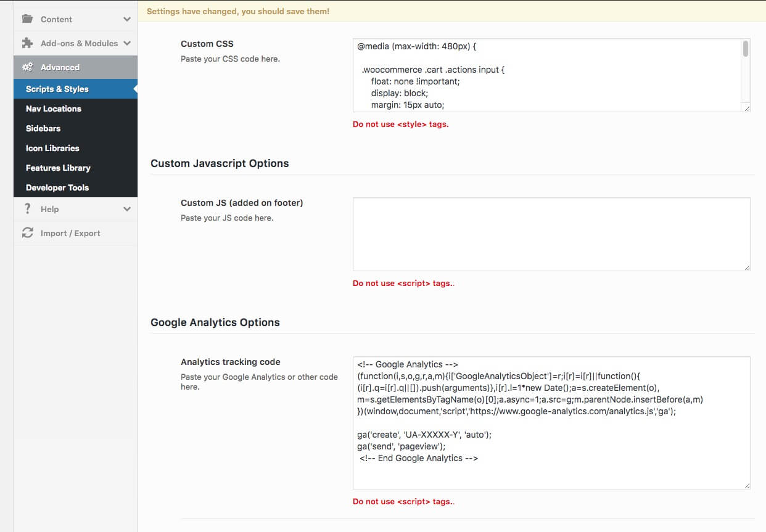Click the Help question mark icon
The image size is (766, 532).
coord(27,209)
